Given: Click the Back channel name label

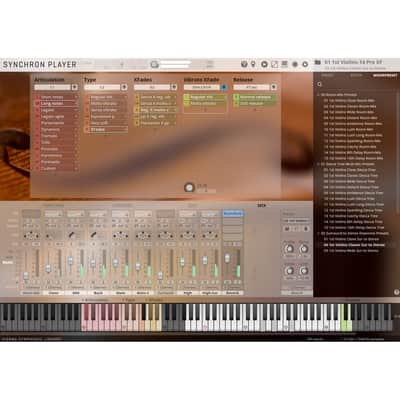Looking at the screenshot, I should 98,293.
